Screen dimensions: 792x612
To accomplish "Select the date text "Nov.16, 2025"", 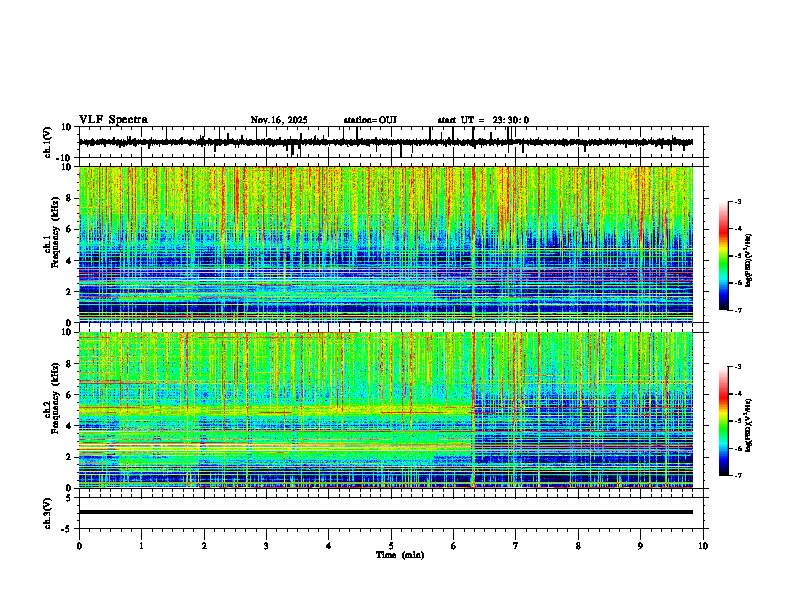I will (x=279, y=120).
